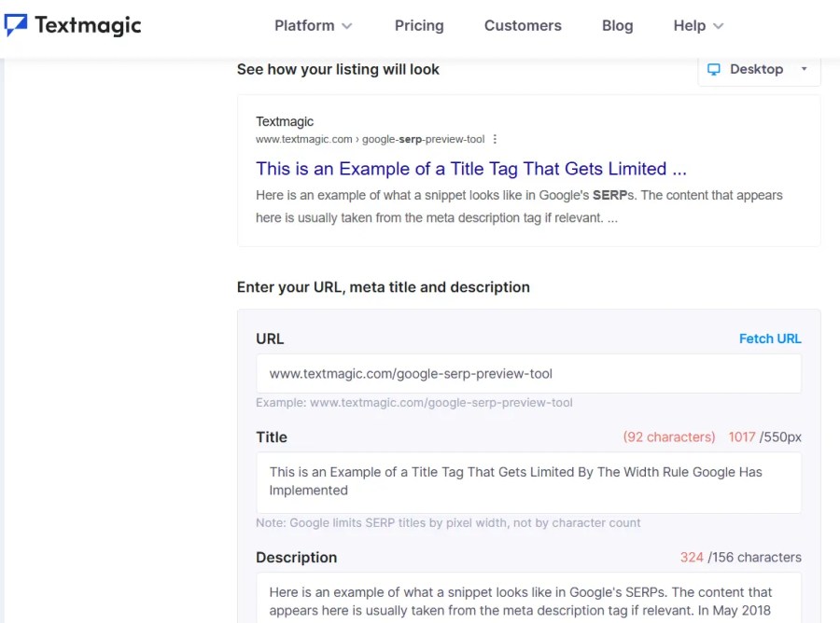Open the Desktop preview device dropdown

[x=758, y=69]
